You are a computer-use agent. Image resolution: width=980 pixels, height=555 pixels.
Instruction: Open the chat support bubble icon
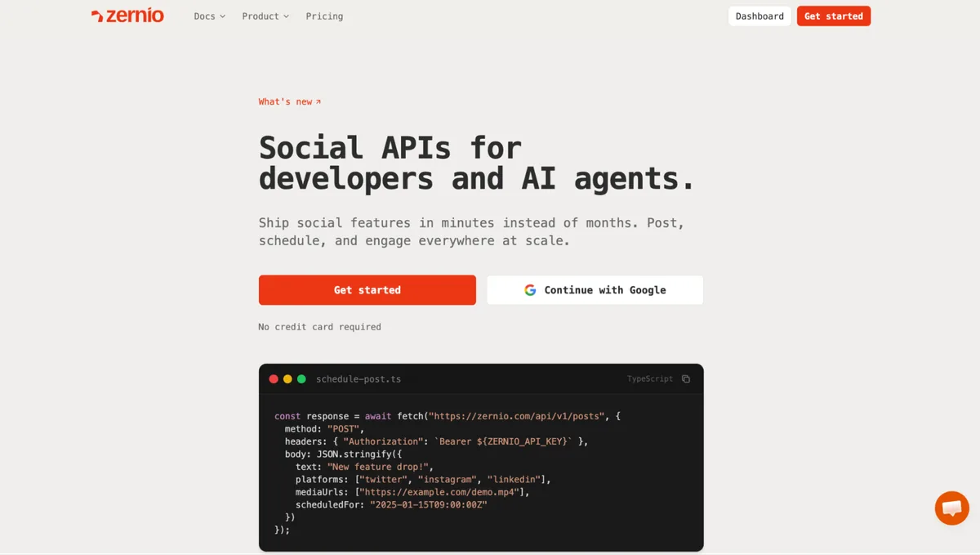[951, 508]
